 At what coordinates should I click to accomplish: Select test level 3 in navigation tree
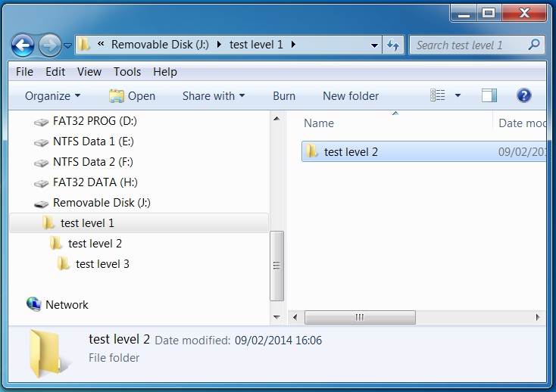coord(102,264)
